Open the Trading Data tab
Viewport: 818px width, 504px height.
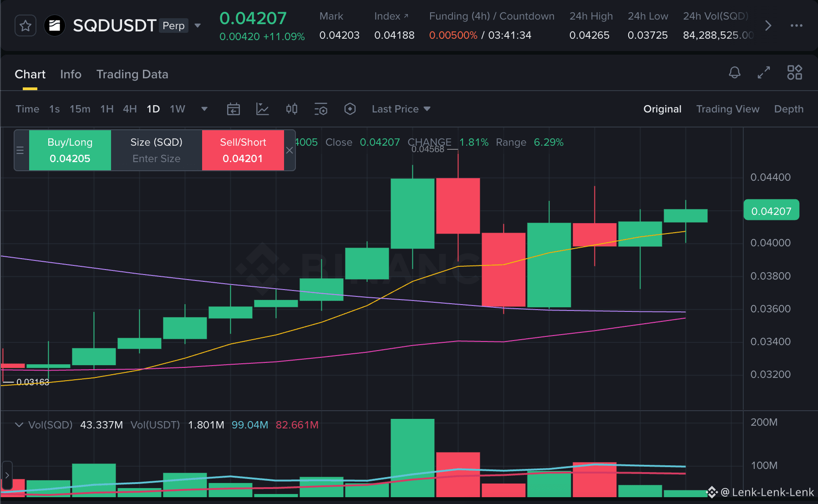132,74
